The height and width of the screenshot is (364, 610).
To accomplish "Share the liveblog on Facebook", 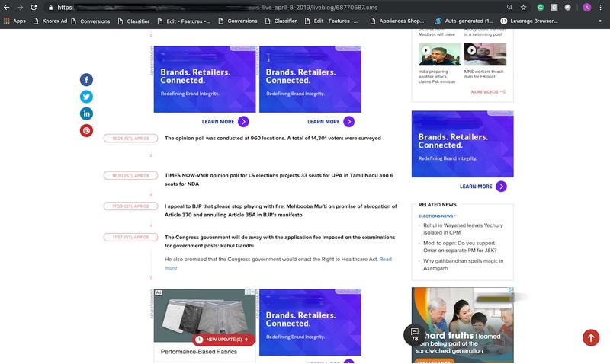I will click(86, 80).
